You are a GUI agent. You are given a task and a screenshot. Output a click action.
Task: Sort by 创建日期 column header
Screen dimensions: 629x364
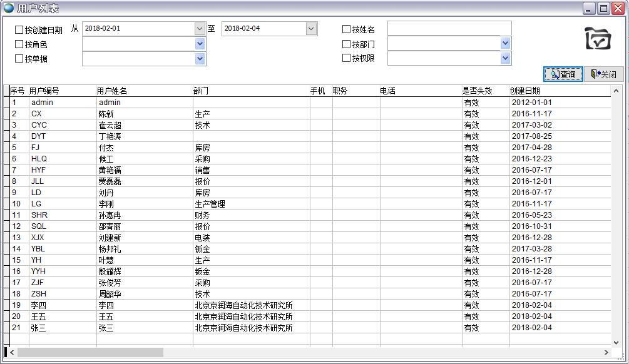pyautogui.click(x=524, y=91)
